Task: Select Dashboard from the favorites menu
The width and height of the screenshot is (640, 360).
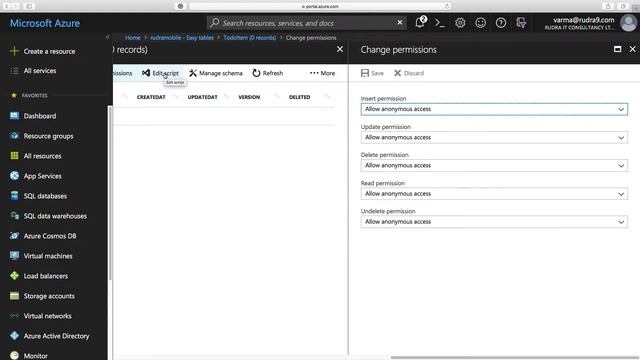Action: [x=40, y=116]
